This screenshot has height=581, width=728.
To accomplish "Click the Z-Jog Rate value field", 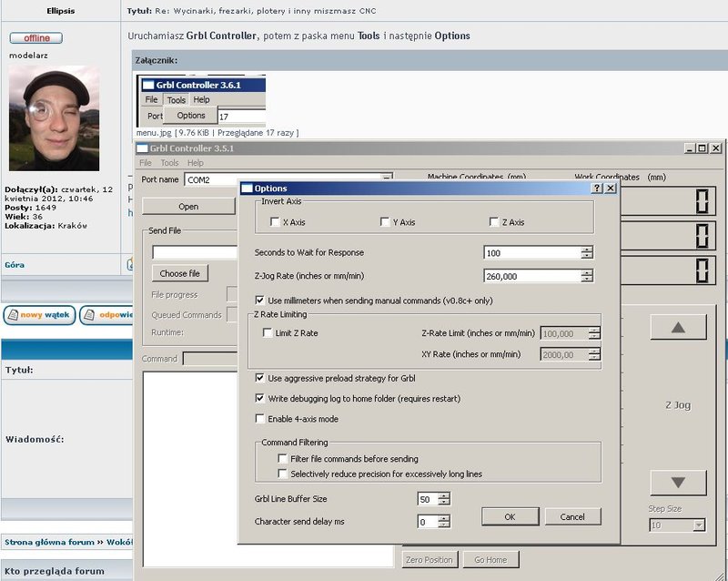I will point(532,276).
